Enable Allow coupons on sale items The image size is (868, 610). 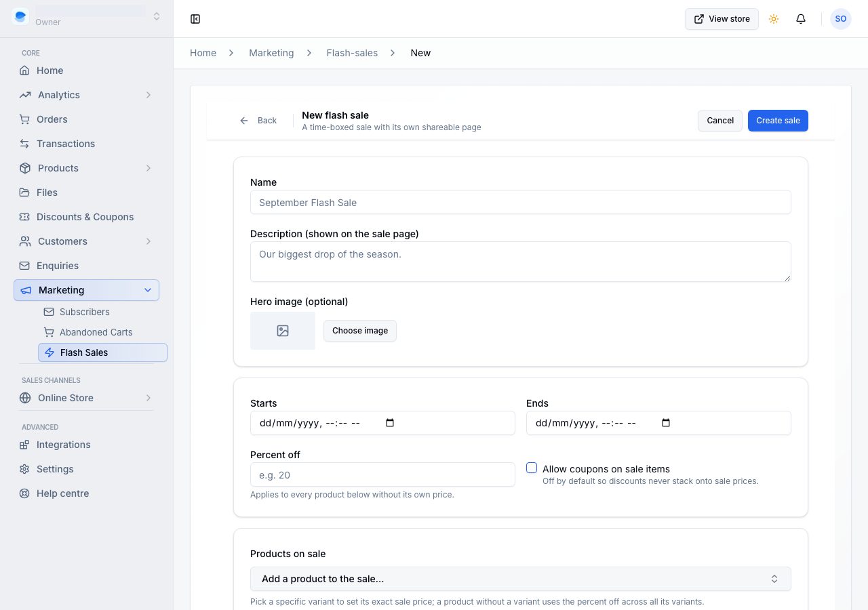pos(532,468)
